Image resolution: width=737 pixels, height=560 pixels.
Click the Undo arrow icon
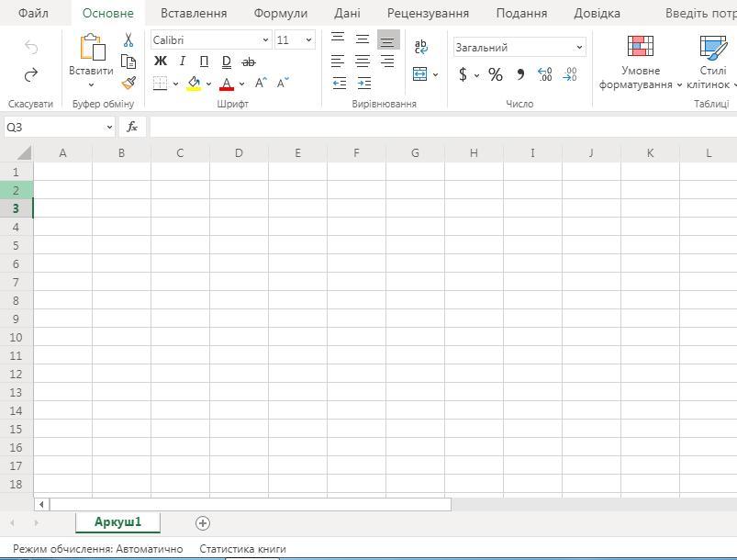(x=31, y=47)
